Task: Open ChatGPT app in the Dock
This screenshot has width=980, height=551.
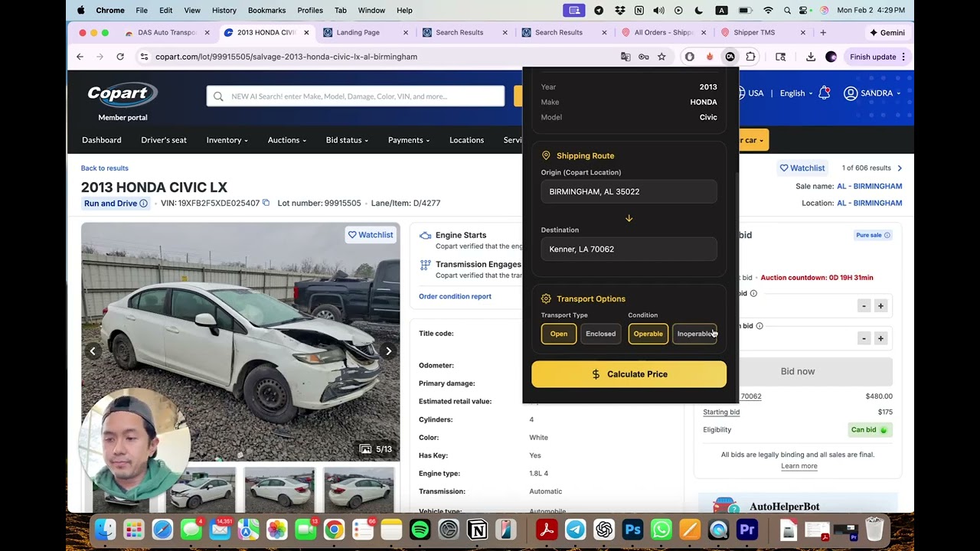Action: point(604,530)
